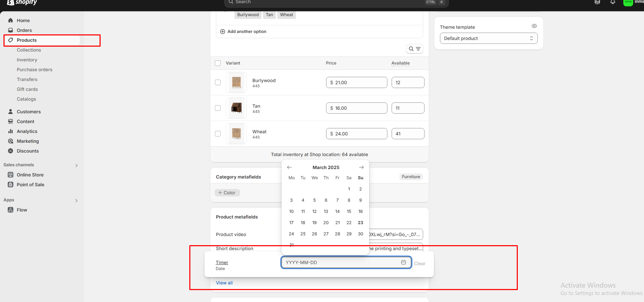Select the Tan variant checkbox
644x302 pixels.
pyautogui.click(x=218, y=108)
